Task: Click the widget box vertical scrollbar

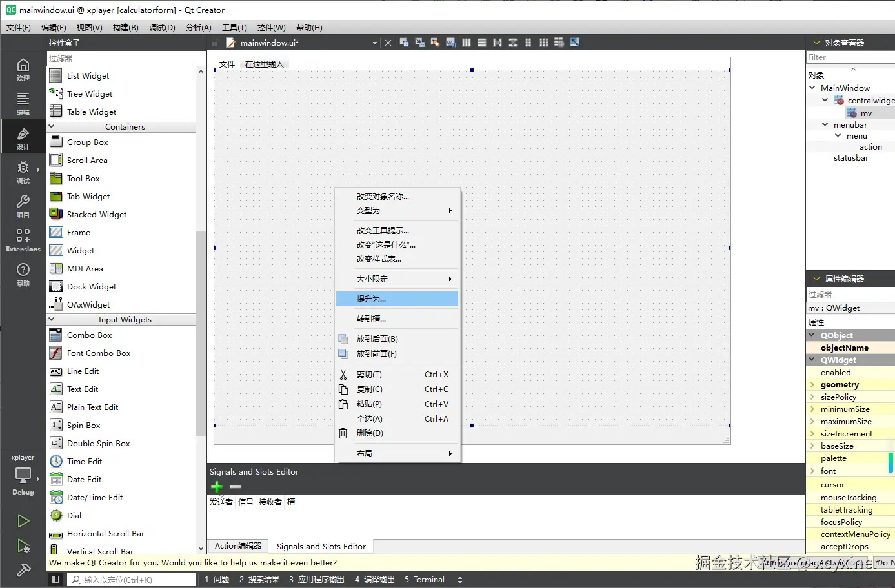Action: pyautogui.click(x=201, y=334)
